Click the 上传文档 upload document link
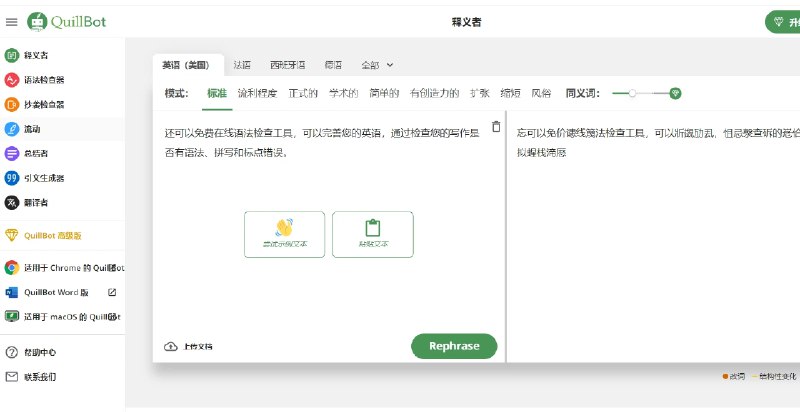This screenshot has height=412, width=800. tap(197, 347)
